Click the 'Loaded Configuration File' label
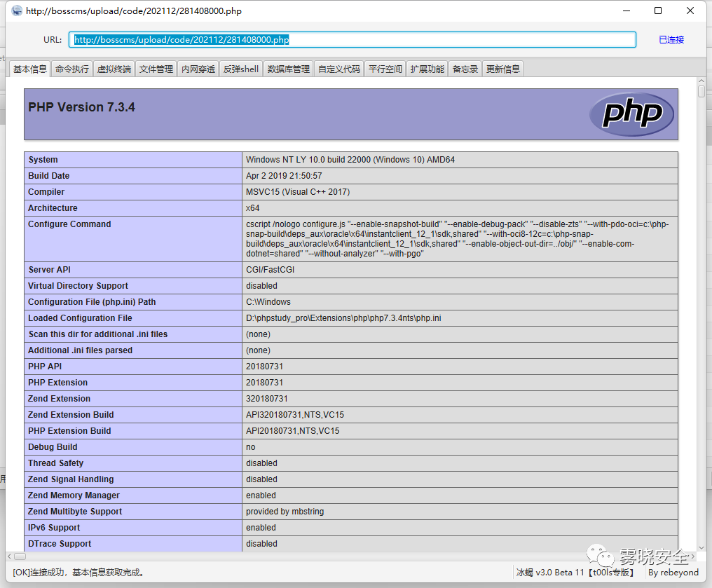This screenshot has height=588, width=712. click(80, 318)
